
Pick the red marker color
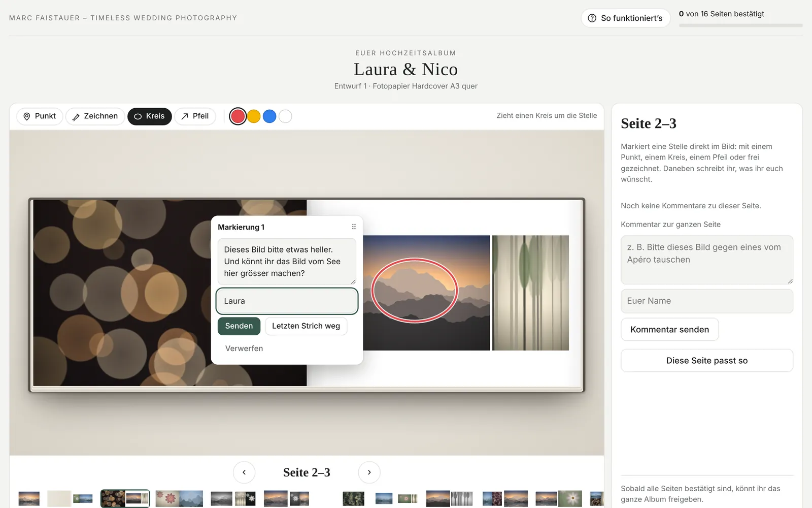[x=238, y=116]
